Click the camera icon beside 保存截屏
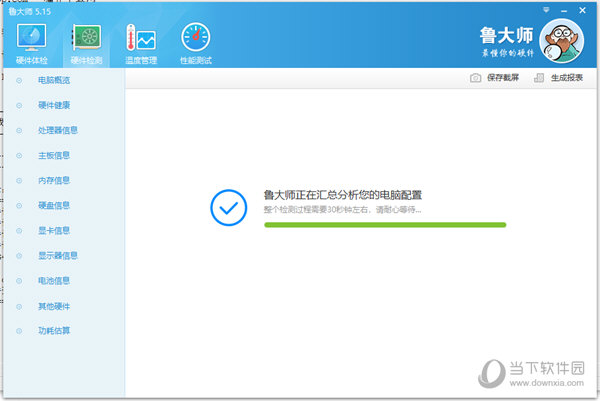600x401 pixels. pos(475,78)
